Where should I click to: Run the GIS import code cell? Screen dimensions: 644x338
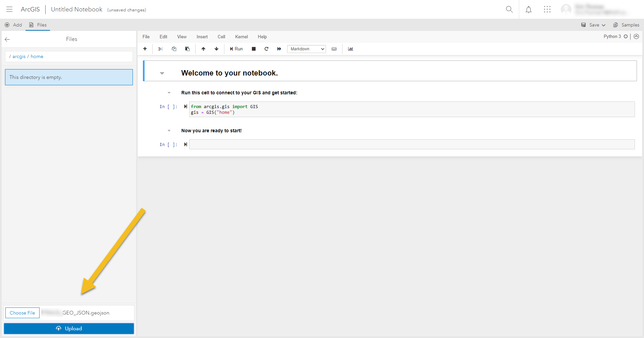[x=185, y=107]
